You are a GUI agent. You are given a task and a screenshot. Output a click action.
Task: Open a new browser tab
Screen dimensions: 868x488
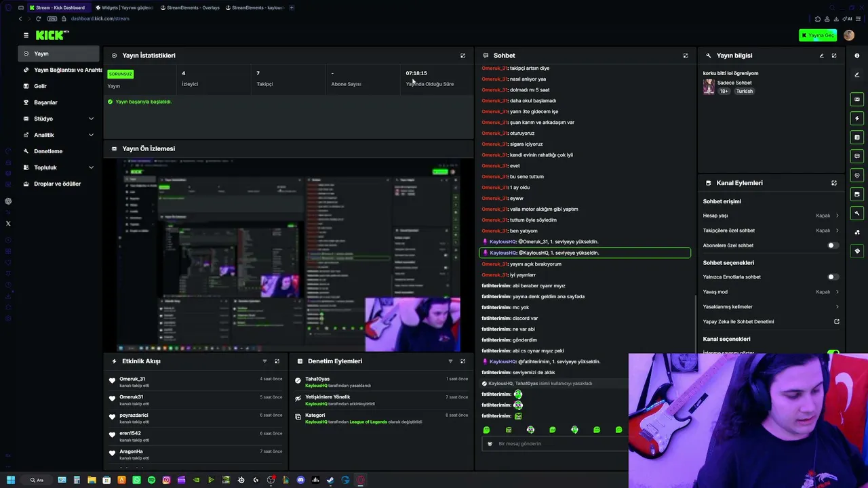[292, 7]
